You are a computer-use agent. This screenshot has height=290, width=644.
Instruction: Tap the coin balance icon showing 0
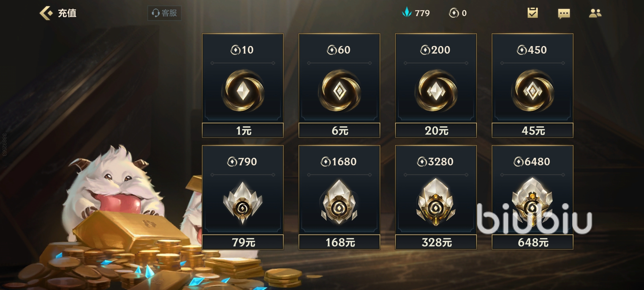point(454,13)
